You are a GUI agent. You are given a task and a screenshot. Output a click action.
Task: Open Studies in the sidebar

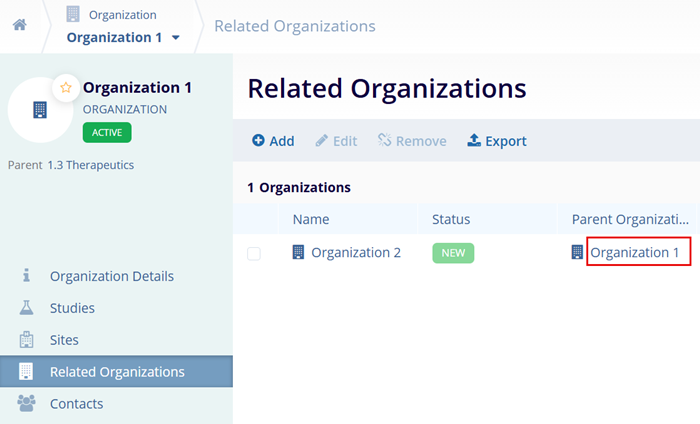pyautogui.click(x=72, y=308)
